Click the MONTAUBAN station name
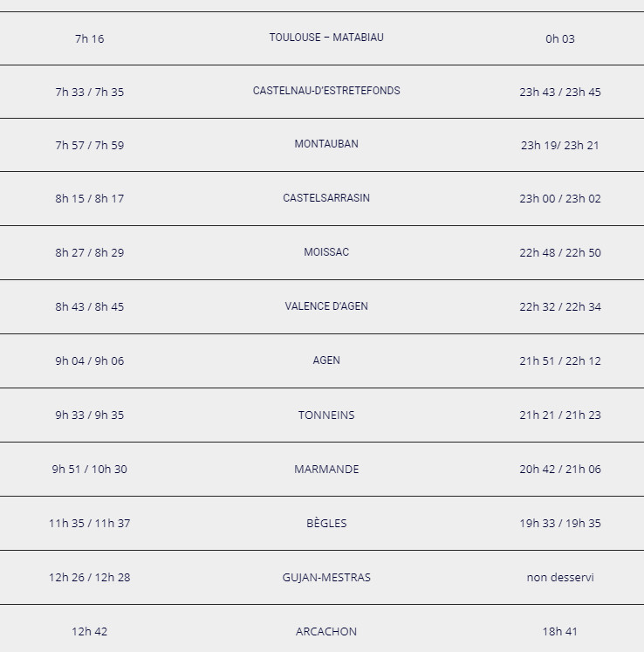Image resolution: width=644 pixels, height=652 pixels. (x=326, y=144)
